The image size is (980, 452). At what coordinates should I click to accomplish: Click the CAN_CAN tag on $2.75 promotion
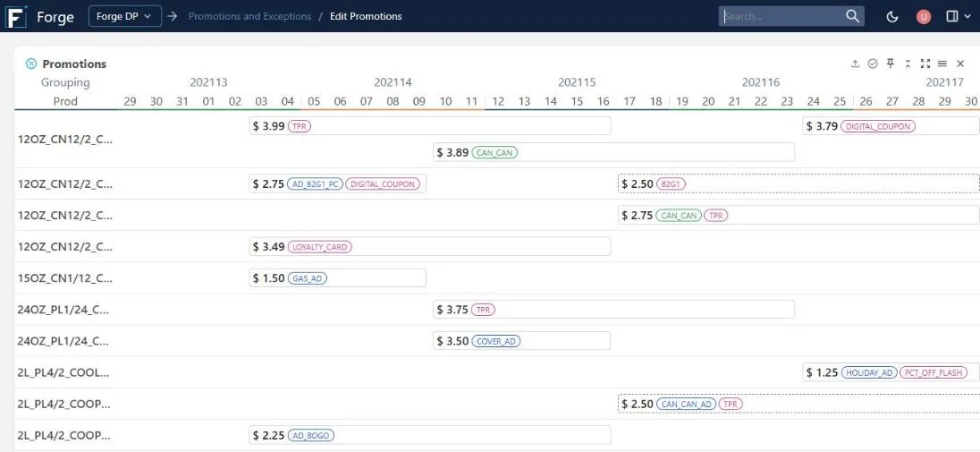click(x=679, y=216)
